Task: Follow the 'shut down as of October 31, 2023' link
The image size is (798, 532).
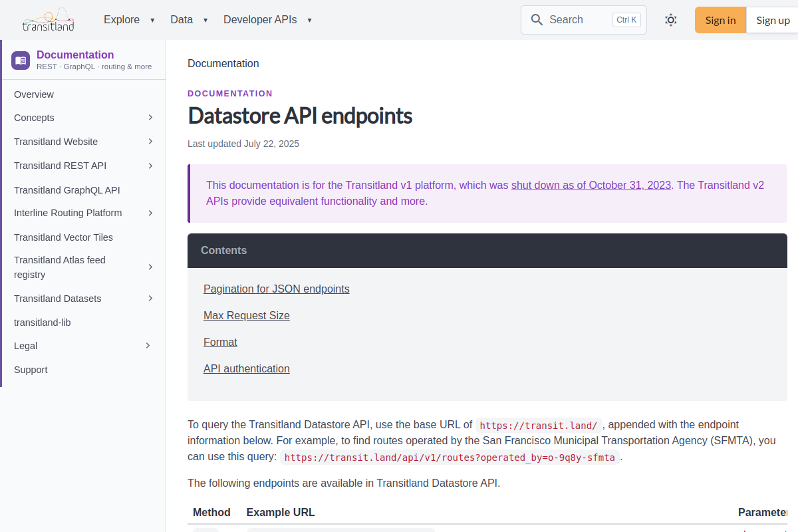Action: [591, 185]
